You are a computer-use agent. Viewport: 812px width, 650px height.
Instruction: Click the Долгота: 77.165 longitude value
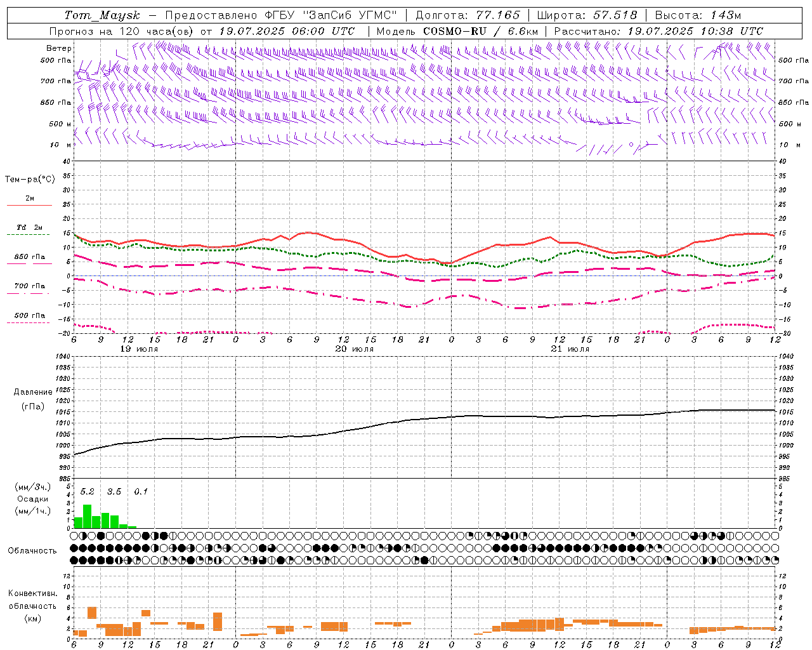coord(468,15)
